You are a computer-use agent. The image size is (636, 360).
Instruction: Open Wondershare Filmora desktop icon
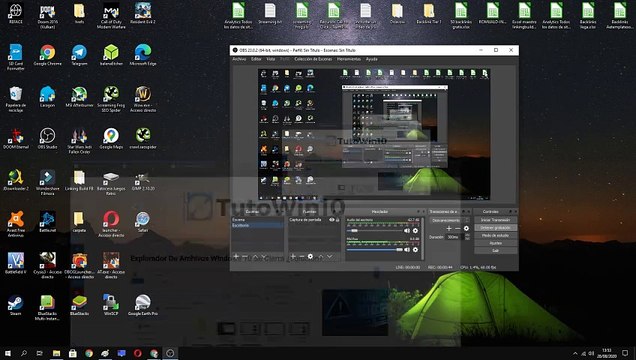(47, 182)
